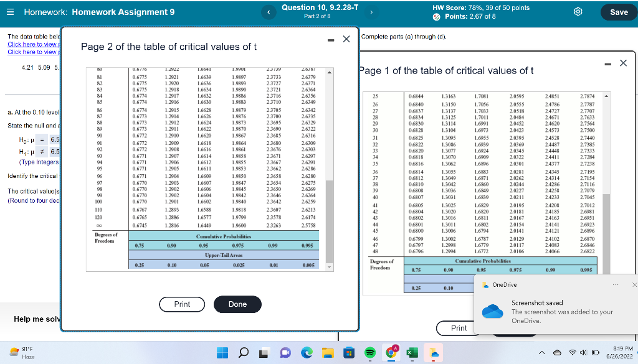Click 0.05 upper-tail area on Page 2
The width and height of the screenshot is (638, 364).
tap(204, 265)
